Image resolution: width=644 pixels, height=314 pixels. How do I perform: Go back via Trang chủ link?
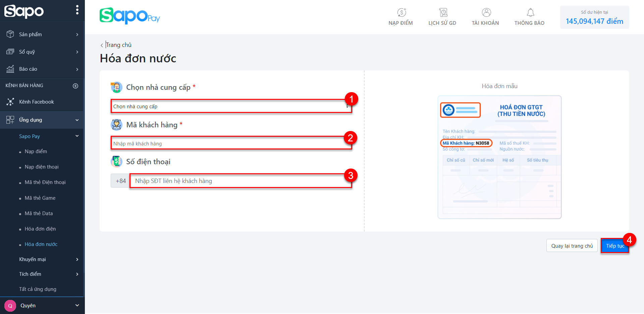[x=119, y=45]
